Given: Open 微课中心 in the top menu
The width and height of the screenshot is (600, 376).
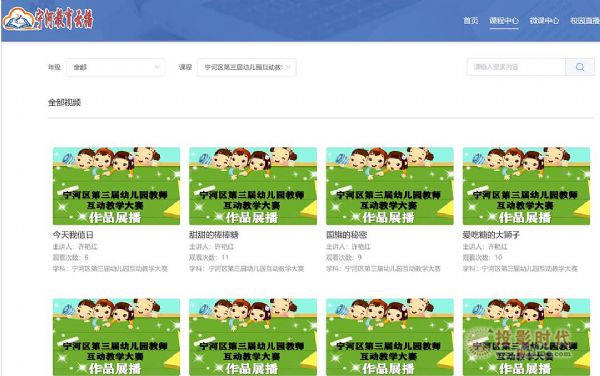Looking at the screenshot, I should click(544, 21).
